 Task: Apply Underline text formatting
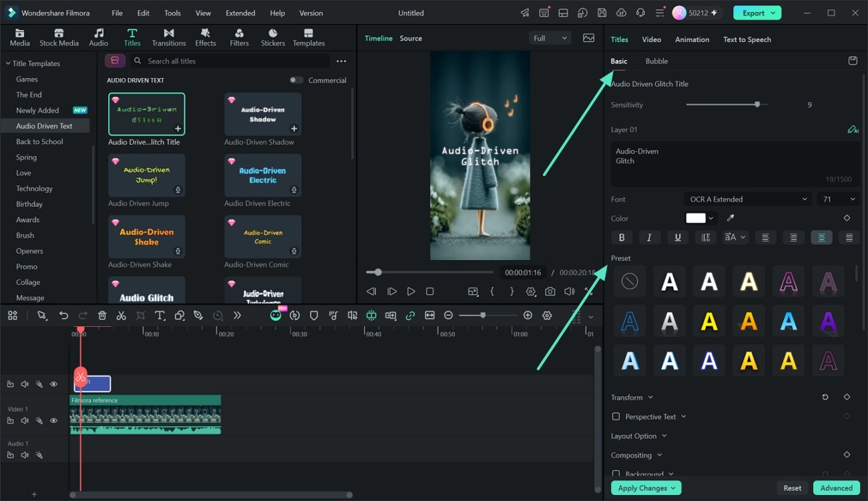click(x=678, y=237)
